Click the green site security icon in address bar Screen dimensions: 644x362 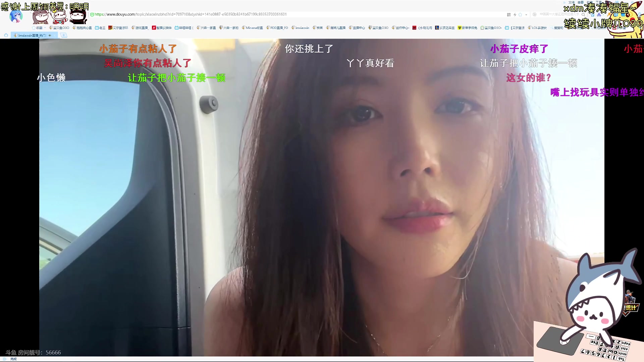click(x=91, y=14)
